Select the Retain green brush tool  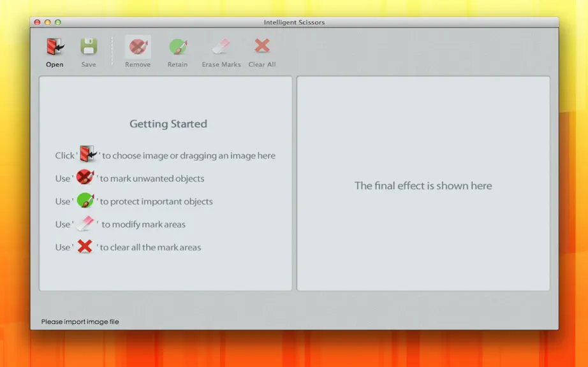click(x=178, y=47)
